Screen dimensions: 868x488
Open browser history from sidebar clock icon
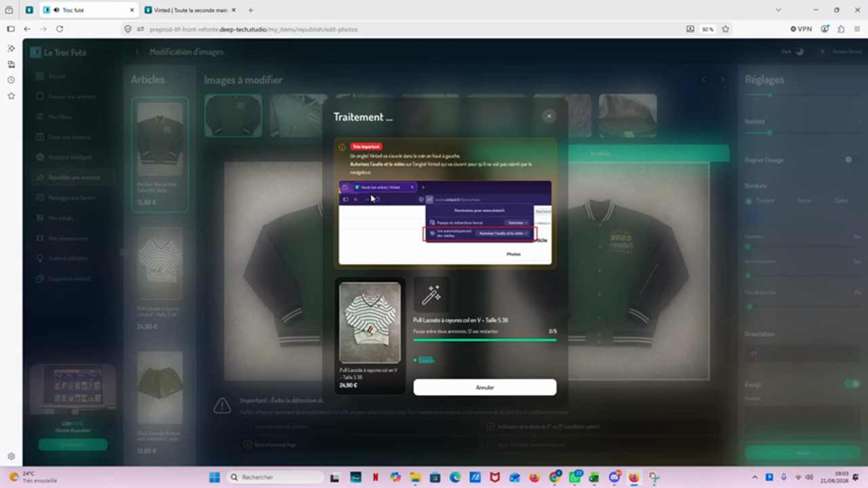coord(11,80)
